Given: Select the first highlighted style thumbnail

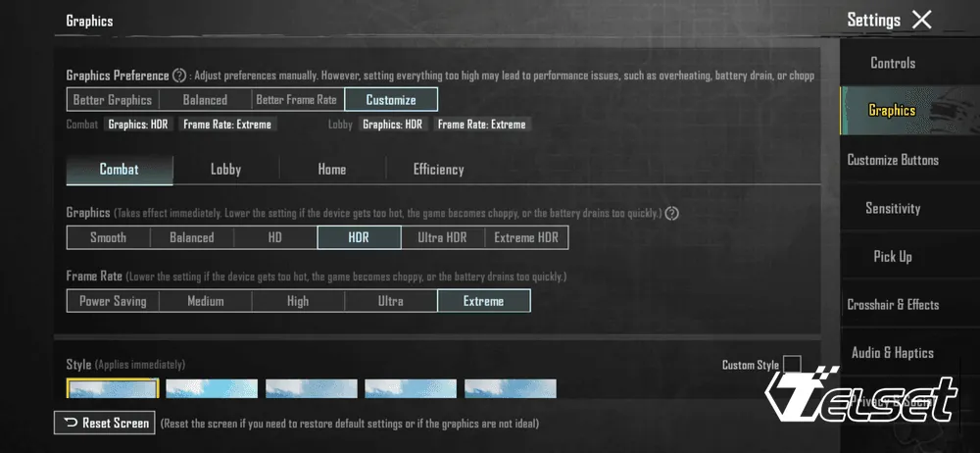Looking at the screenshot, I should [112, 388].
